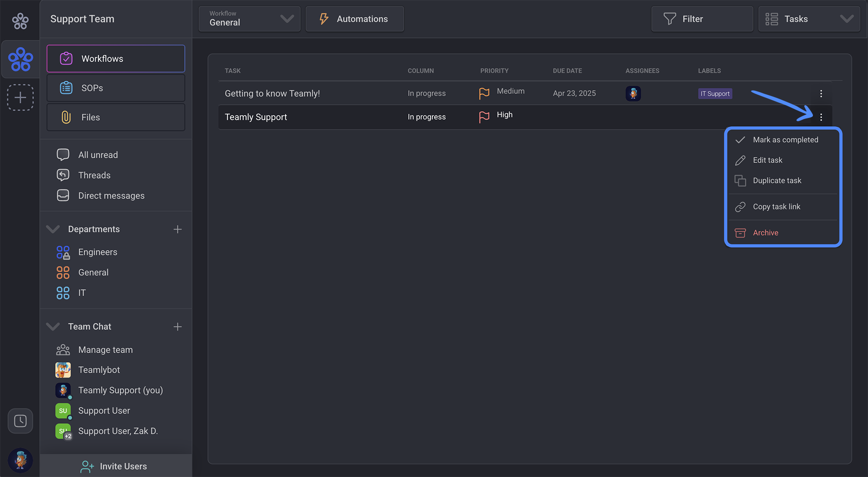Click the Medium priority flag
Image resolution: width=868 pixels, height=477 pixels.
(x=484, y=93)
